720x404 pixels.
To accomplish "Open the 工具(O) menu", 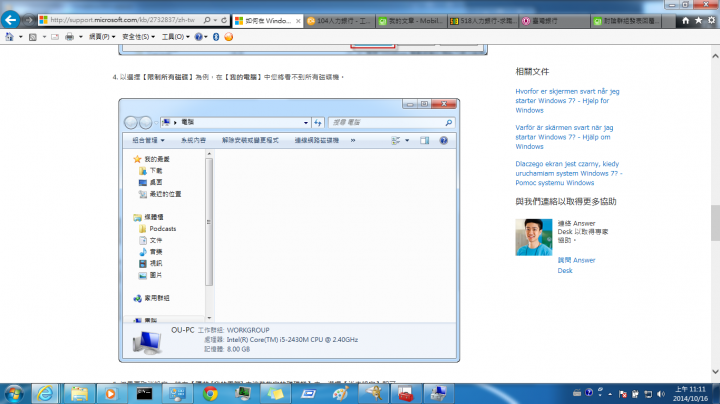I will [x=175, y=37].
